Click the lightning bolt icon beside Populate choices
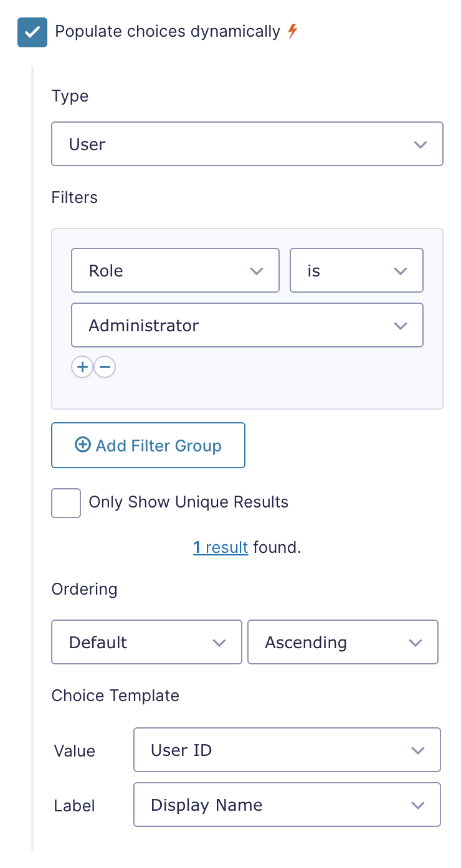This screenshot has width=461, height=868. point(293,31)
